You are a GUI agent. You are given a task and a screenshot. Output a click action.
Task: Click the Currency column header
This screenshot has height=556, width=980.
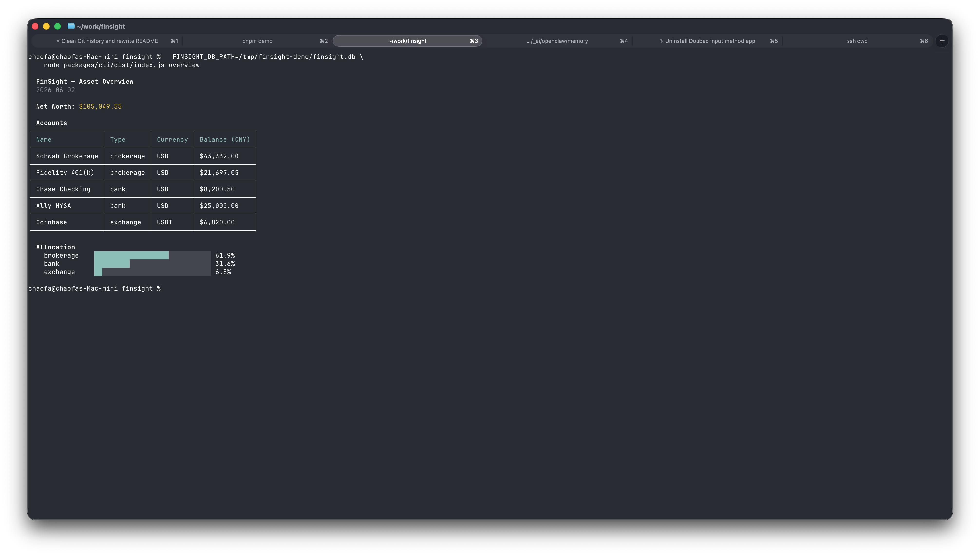coord(172,140)
